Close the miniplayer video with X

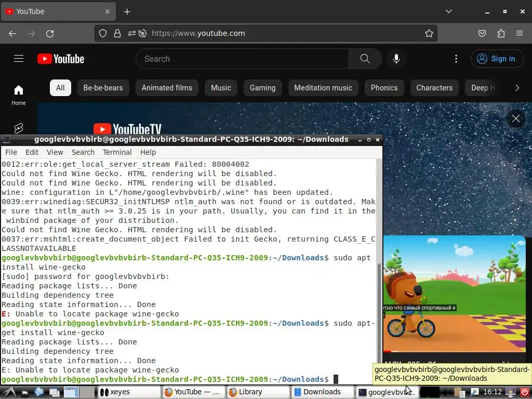pyautogui.click(x=516, y=245)
